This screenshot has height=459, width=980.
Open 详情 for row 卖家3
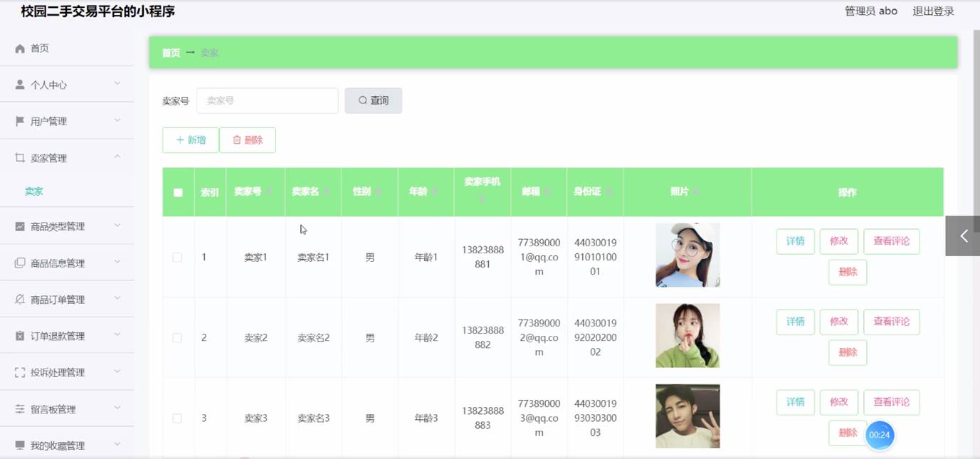pyautogui.click(x=796, y=402)
